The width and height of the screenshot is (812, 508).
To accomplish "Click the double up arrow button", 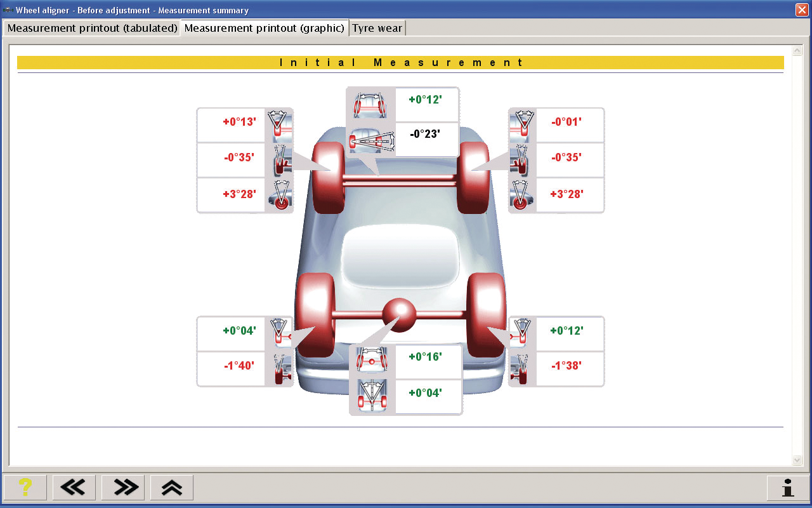I will click(172, 487).
